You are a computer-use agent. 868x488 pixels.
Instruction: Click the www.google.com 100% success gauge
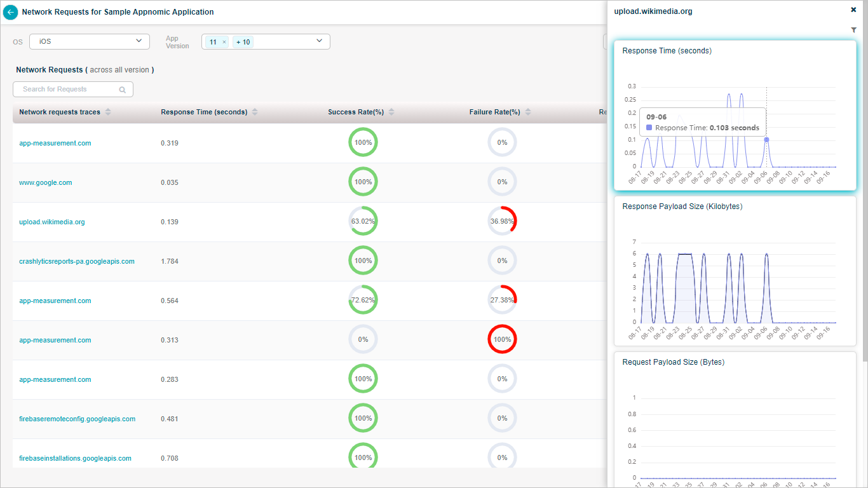point(363,182)
